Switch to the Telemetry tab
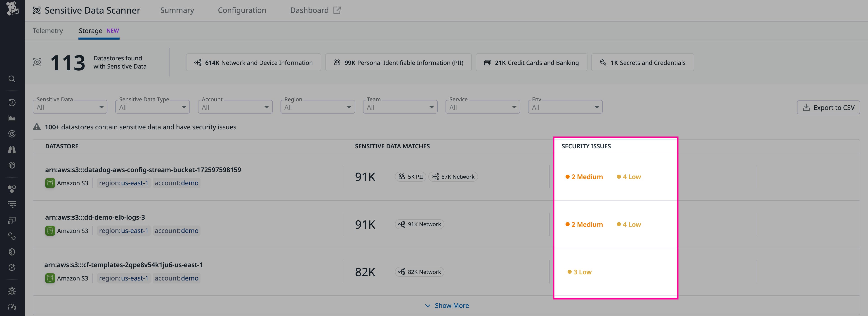Viewport: 868px width, 316px height. [x=47, y=30]
